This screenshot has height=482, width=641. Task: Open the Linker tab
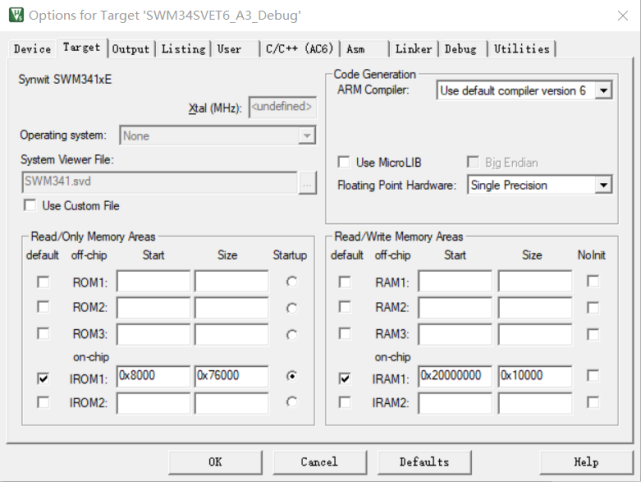[x=413, y=49]
